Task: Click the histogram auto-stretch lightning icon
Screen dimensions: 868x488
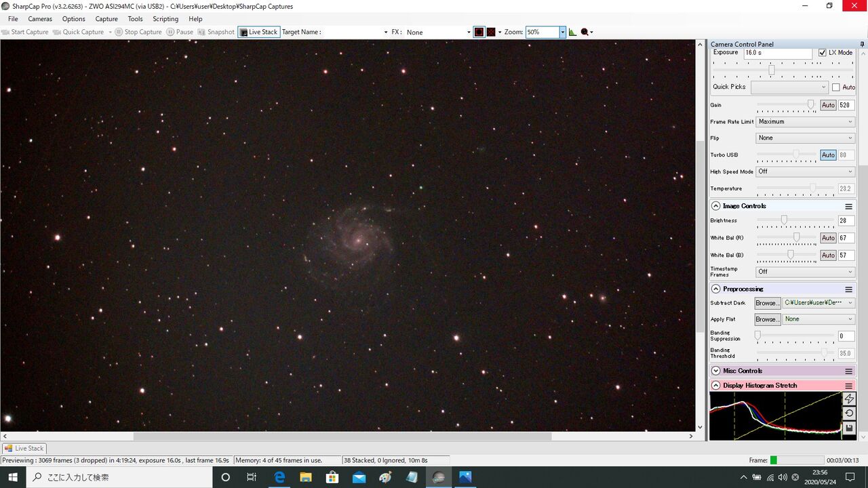Action: (848, 399)
